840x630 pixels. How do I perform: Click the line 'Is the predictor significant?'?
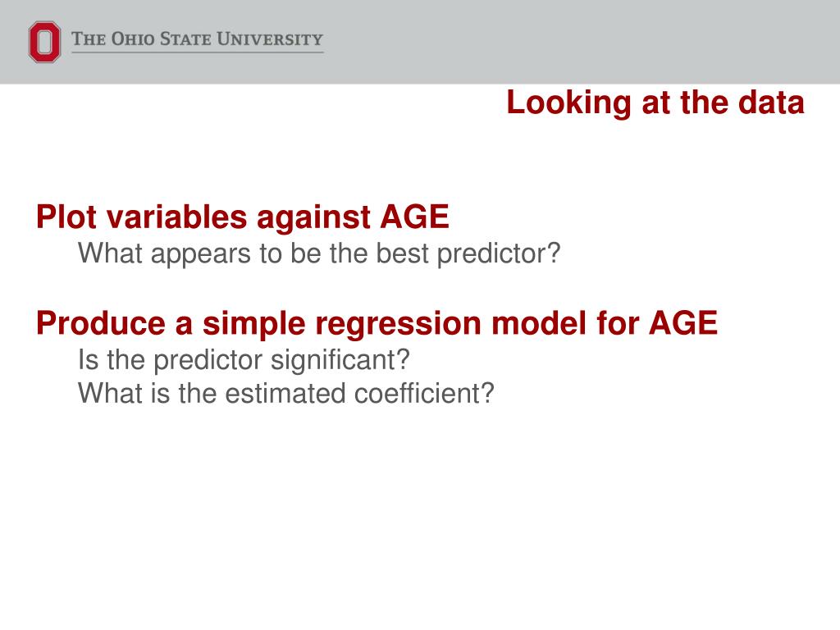tap(244, 359)
